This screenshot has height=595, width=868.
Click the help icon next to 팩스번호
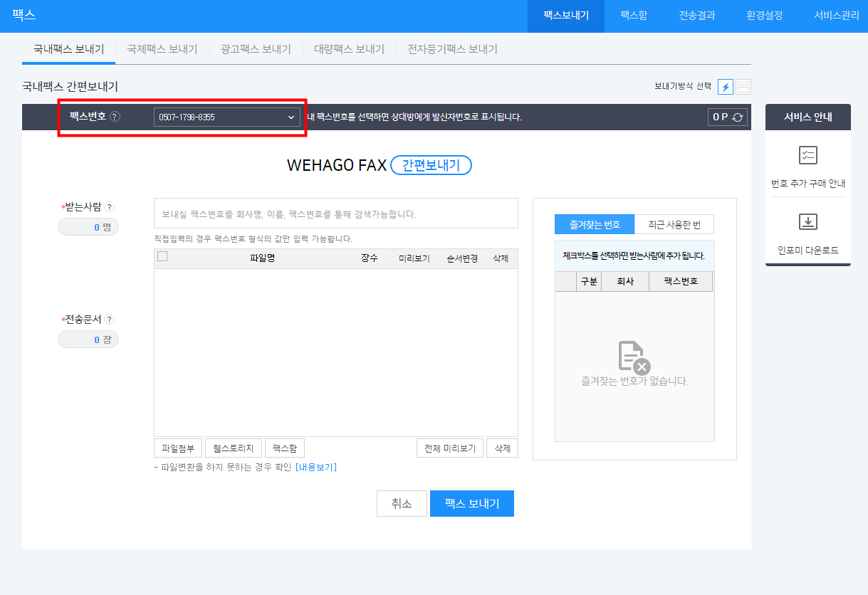(115, 117)
